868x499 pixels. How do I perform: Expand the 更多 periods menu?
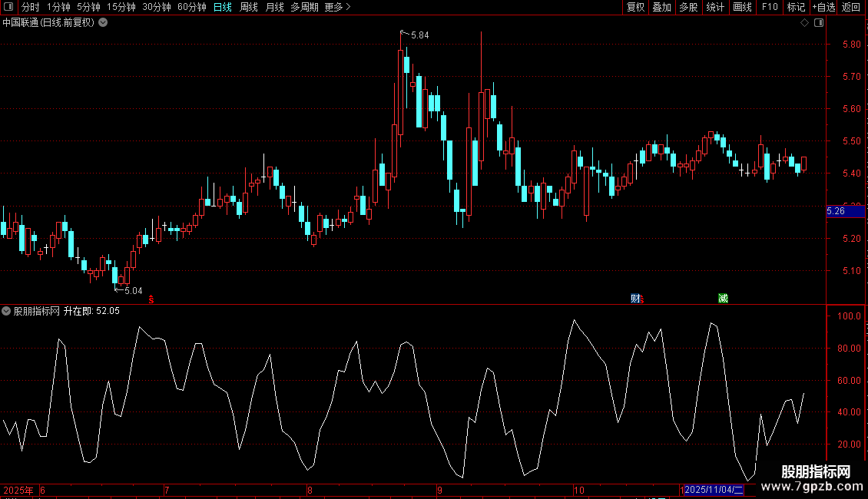coord(337,7)
